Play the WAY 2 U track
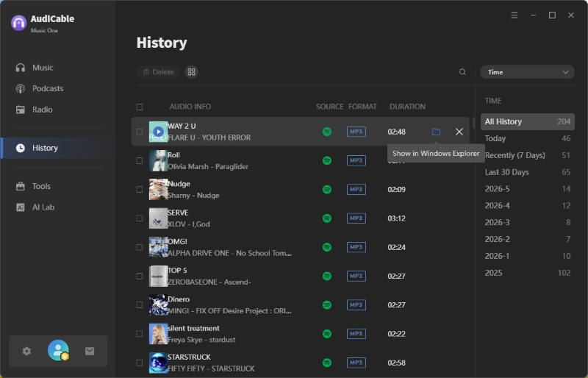This screenshot has height=378, width=588. point(158,132)
